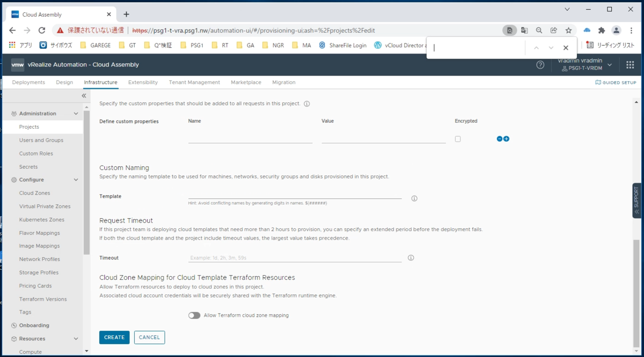Open GUIDED SETUP link
Screen dimensions: 644x357
point(616,83)
